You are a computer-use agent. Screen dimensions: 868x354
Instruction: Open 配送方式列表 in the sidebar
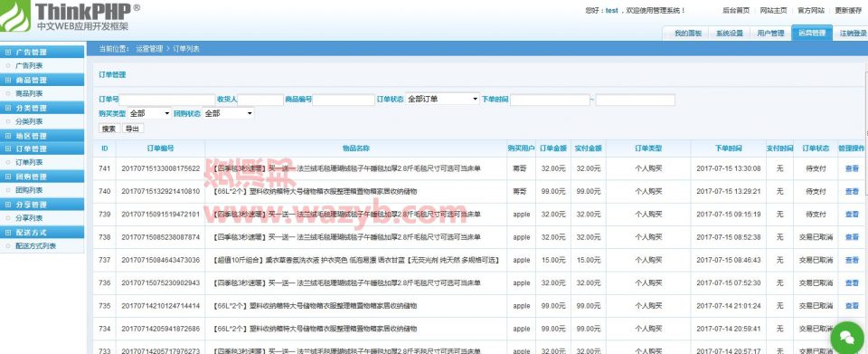coord(36,245)
